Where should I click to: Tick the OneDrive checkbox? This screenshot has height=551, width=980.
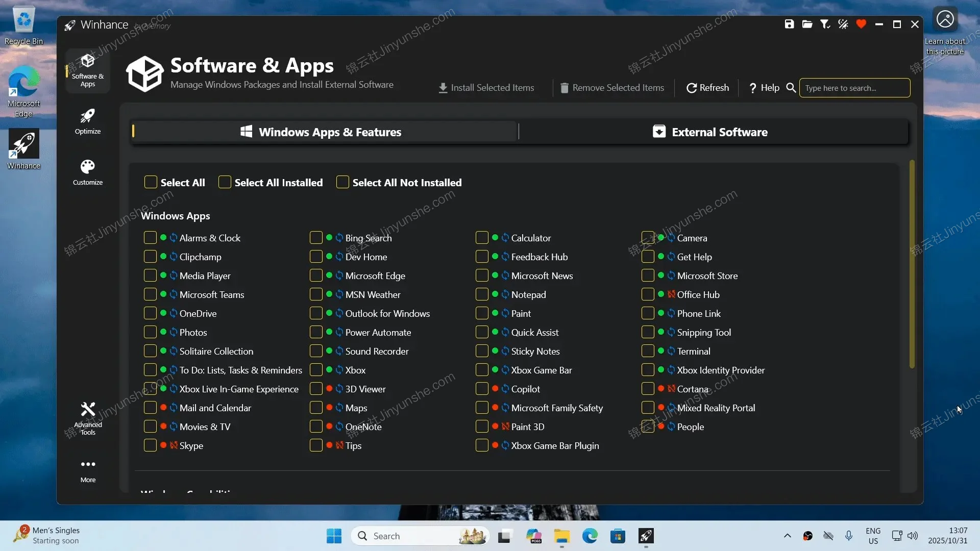click(x=150, y=313)
